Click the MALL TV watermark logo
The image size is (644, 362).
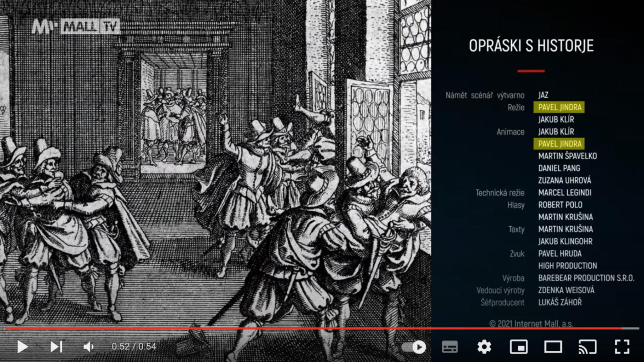pos(76,27)
